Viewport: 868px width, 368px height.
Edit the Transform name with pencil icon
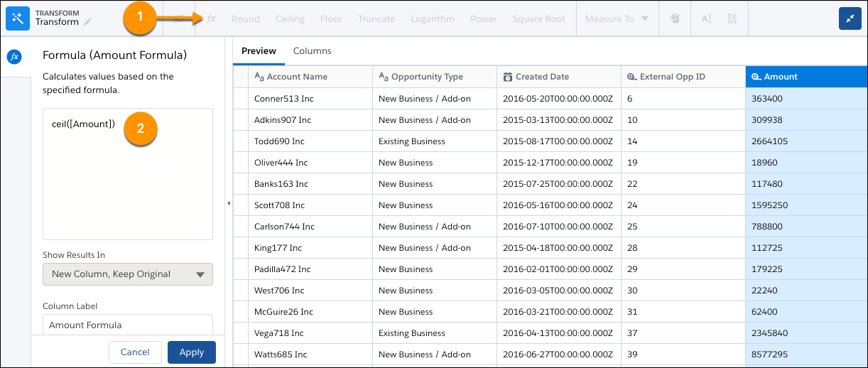87,23
